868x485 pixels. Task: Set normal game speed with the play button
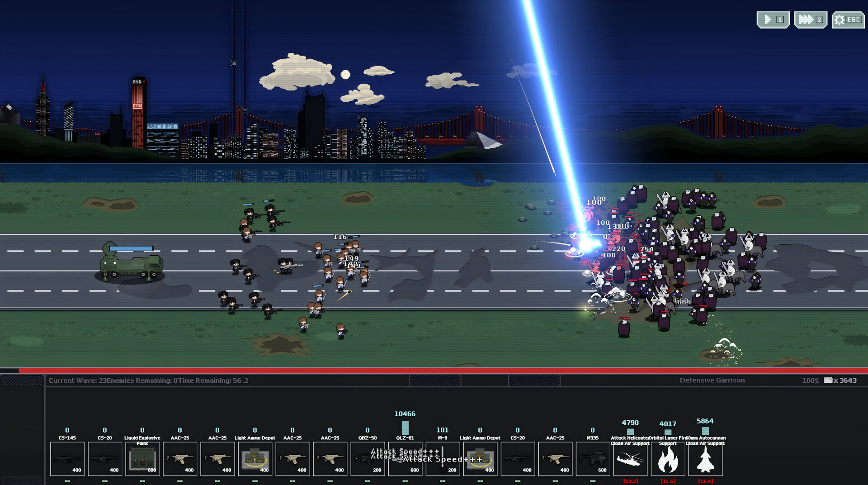coord(773,19)
